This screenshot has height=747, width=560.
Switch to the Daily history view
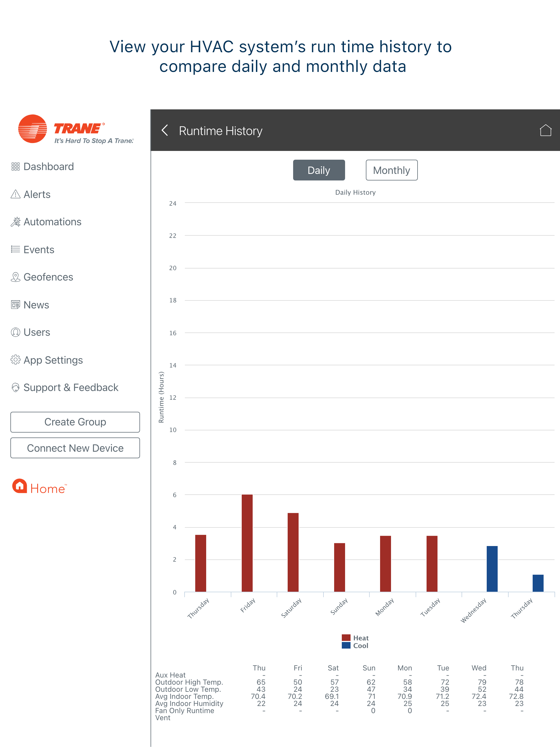click(319, 170)
